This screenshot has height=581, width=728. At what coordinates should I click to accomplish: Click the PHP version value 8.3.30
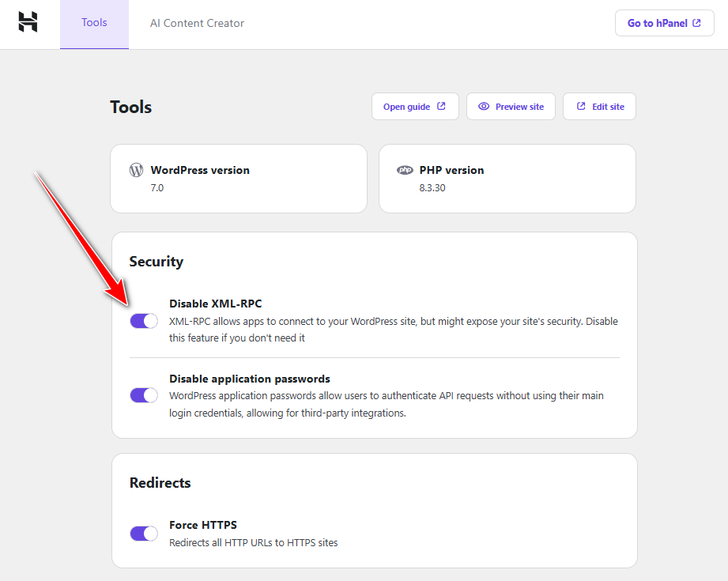pyautogui.click(x=432, y=187)
